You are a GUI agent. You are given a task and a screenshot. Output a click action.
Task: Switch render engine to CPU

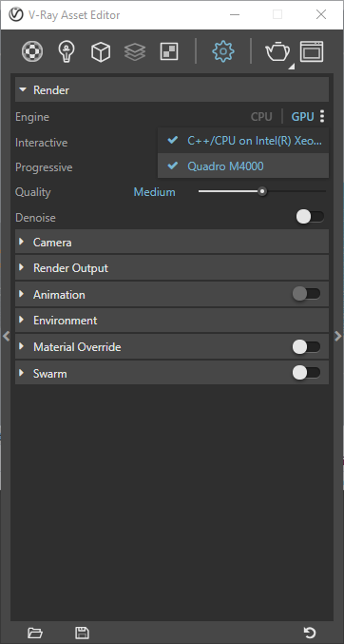[x=261, y=117]
